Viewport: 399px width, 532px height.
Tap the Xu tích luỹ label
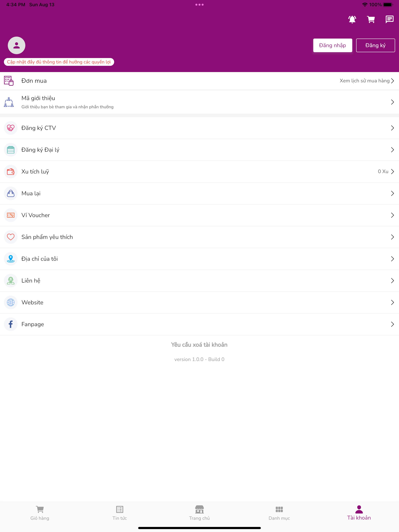pos(35,172)
